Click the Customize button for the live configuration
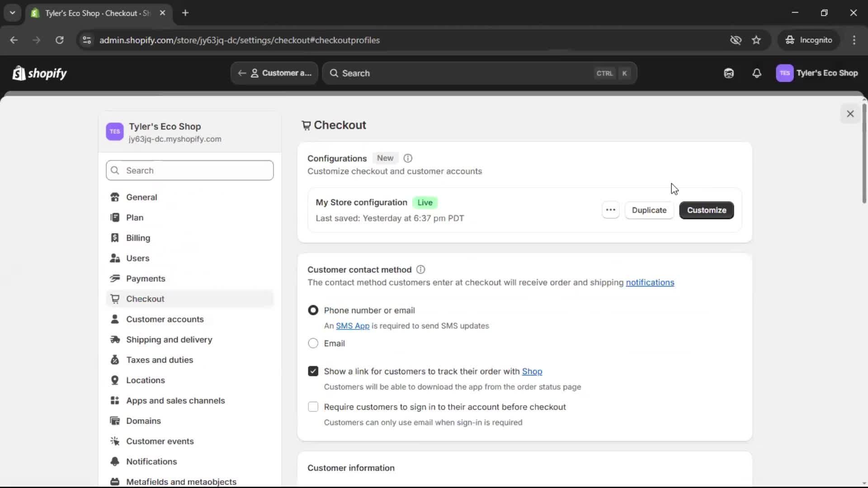 (706, 210)
